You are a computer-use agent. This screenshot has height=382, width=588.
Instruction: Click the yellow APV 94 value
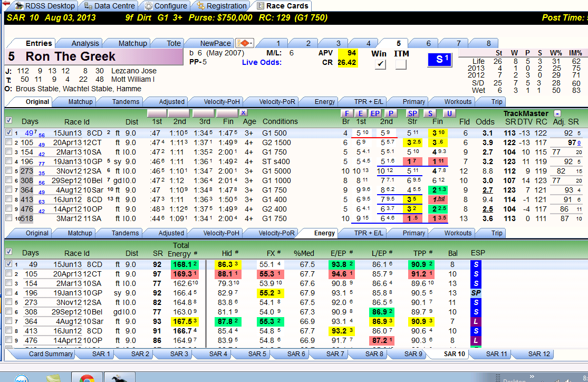[348, 53]
